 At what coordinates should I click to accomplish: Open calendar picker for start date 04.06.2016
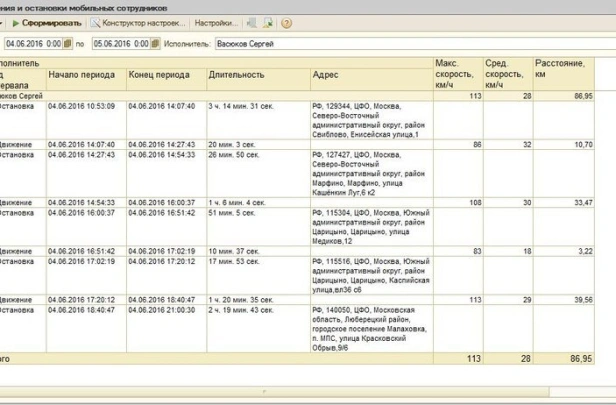[68, 44]
